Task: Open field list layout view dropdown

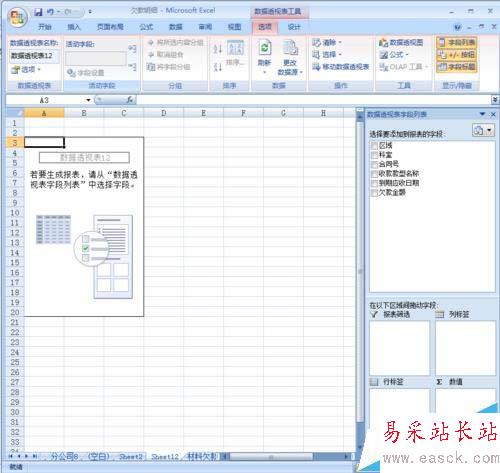Action: click(x=483, y=130)
